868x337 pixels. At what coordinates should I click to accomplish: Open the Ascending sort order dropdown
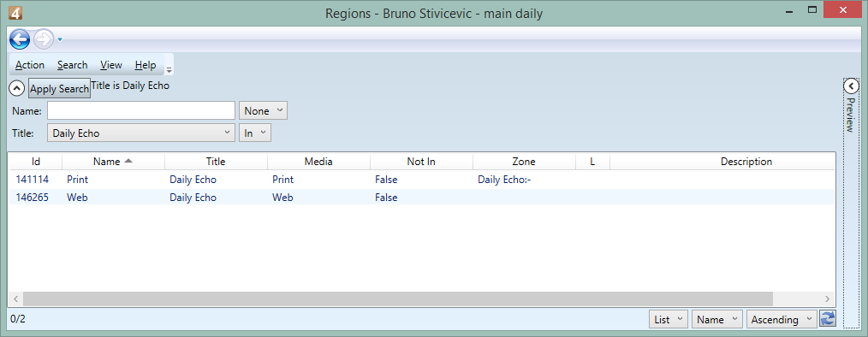[x=782, y=319]
